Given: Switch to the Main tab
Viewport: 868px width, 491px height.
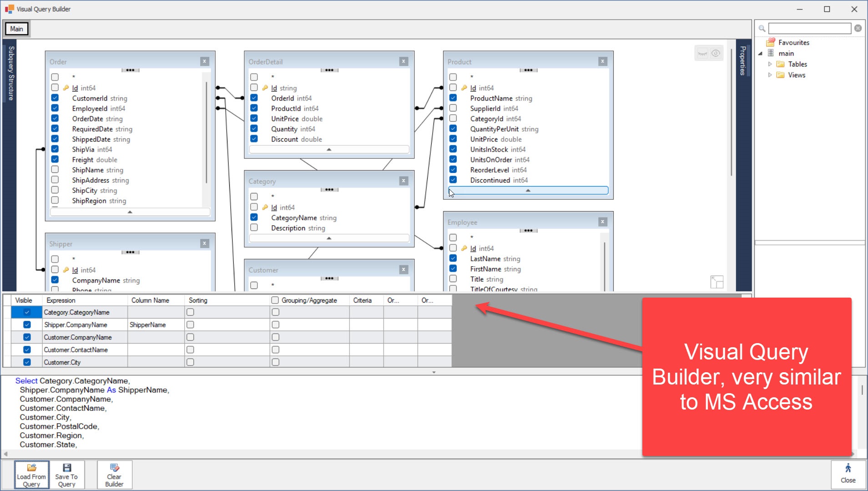Looking at the screenshot, I should point(17,29).
